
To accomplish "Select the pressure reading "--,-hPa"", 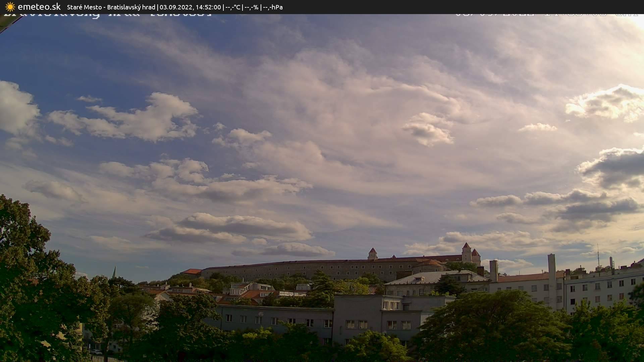I will point(273,7).
